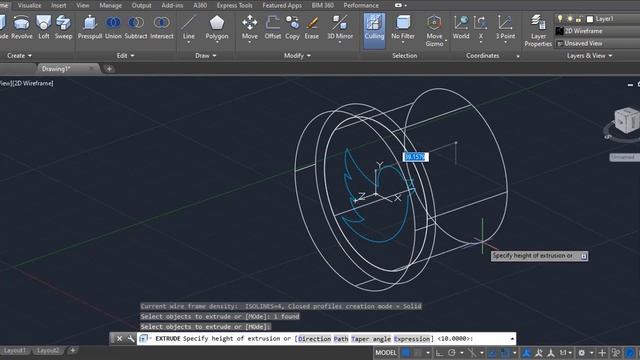
Task: Open Layer Properties manager
Action: pyautogui.click(x=538, y=30)
